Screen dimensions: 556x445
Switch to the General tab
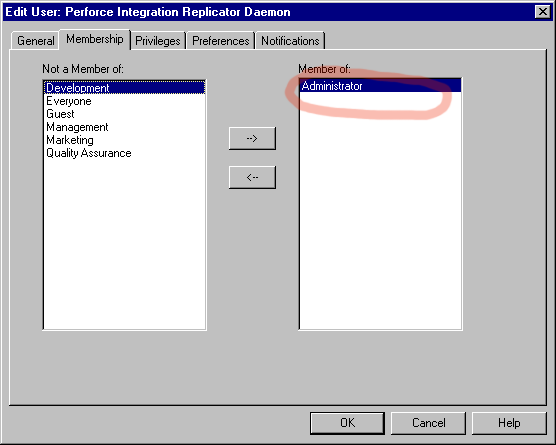[x=35, y=41]
